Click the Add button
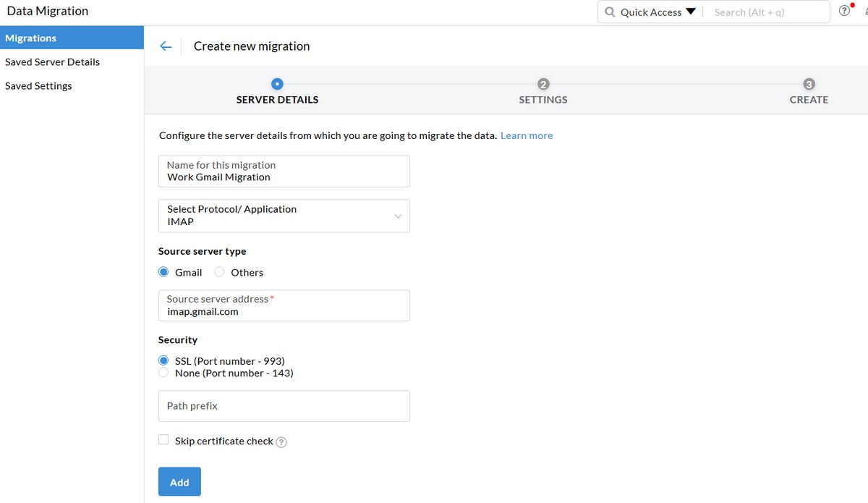868x503 pixels. coord(179,481)
